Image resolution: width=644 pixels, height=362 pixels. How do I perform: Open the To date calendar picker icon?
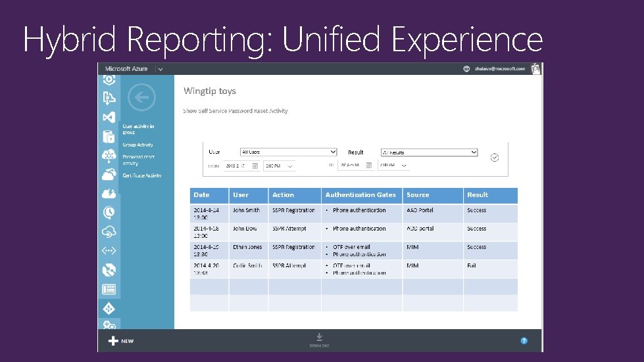click(369, 165)
